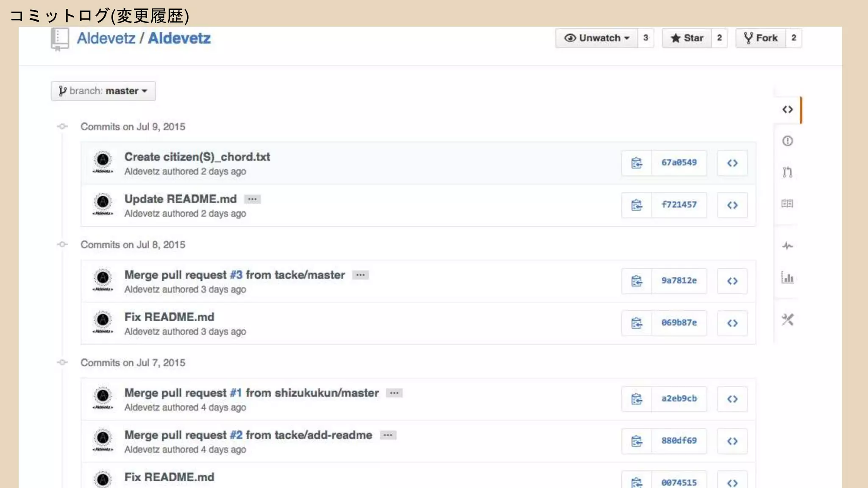Open Create citizen(S)_chord.txt commit

point(197,157)
